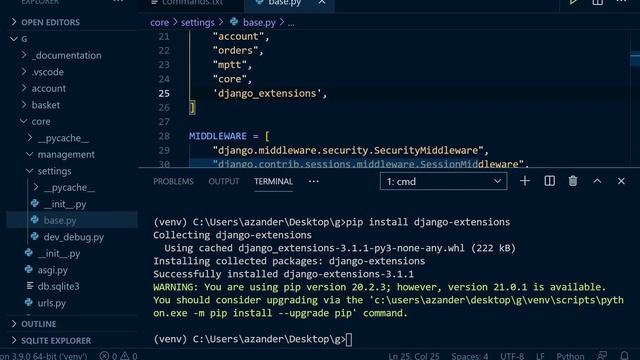This screenshot has width=640, height=360.
Task: Open the 1: cmd terminal dropdown
Action: (x=444, y=181)
